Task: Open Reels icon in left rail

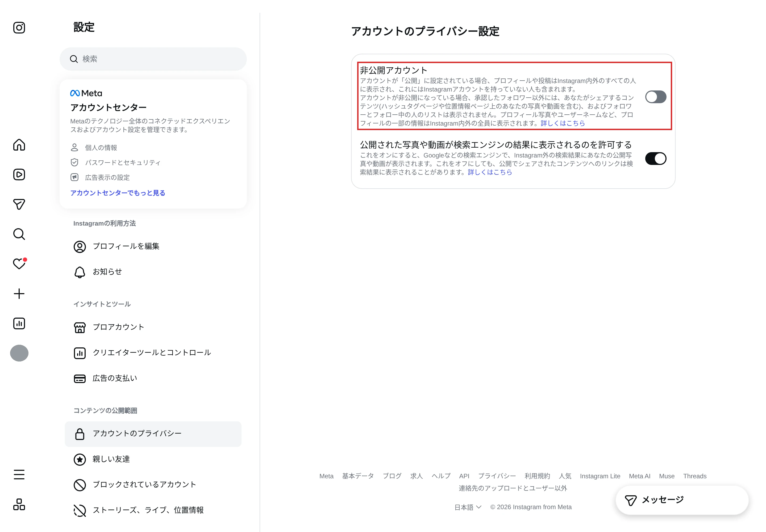Action: tap(19, 175)
